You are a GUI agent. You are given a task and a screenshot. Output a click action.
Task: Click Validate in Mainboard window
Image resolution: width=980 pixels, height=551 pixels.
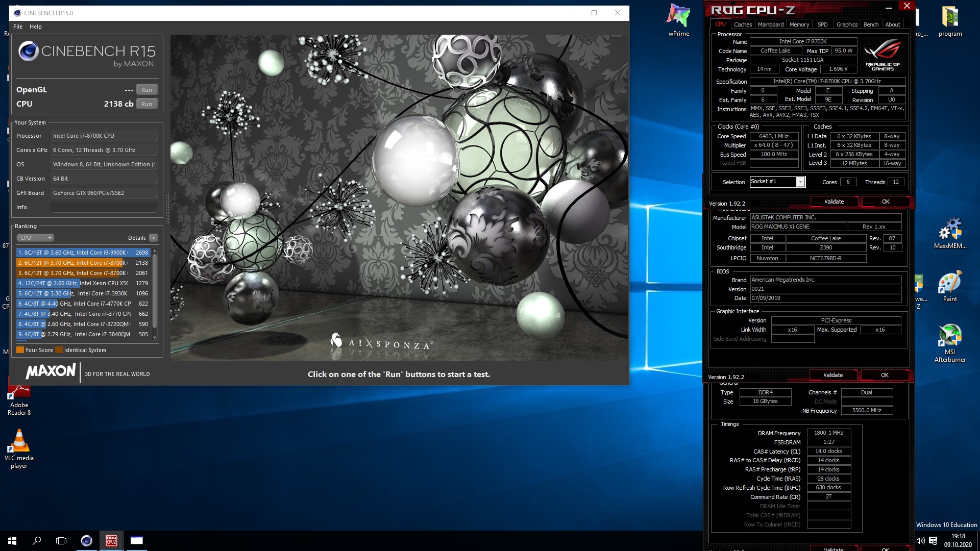click(833, 375)
